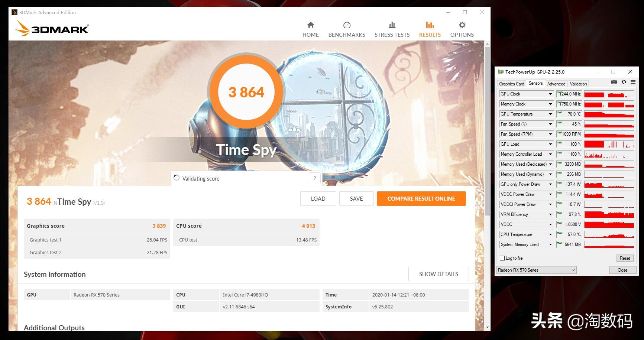The width and height of the screenshot is (644, 340).
Task: Click the 3DMark title bar app icon
Action: [x=14, y=12]
